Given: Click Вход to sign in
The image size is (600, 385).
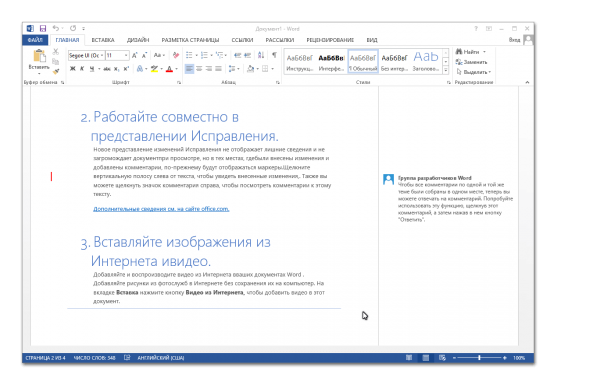Looking at the screenshot, I should point(514,40).
